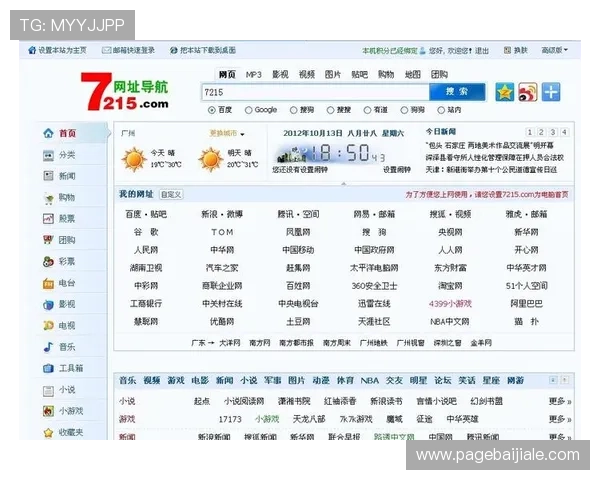600x480 pixels.
Task: Click the 换肤 skin change icon
Action: pos(507,50)
